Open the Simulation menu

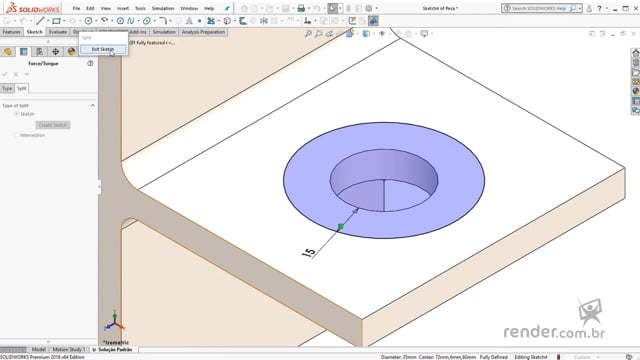[163, 8]
